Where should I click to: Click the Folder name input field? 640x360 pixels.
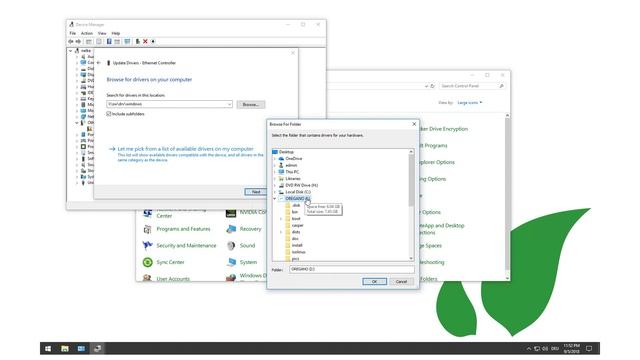(351, 269)
